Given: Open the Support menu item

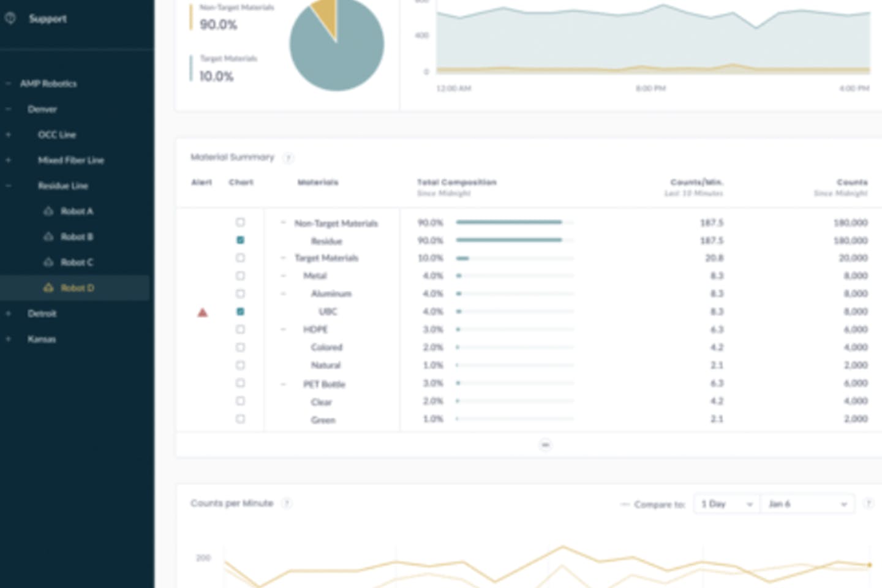Looking at the screenshot, I should click(x=48, y=18).
